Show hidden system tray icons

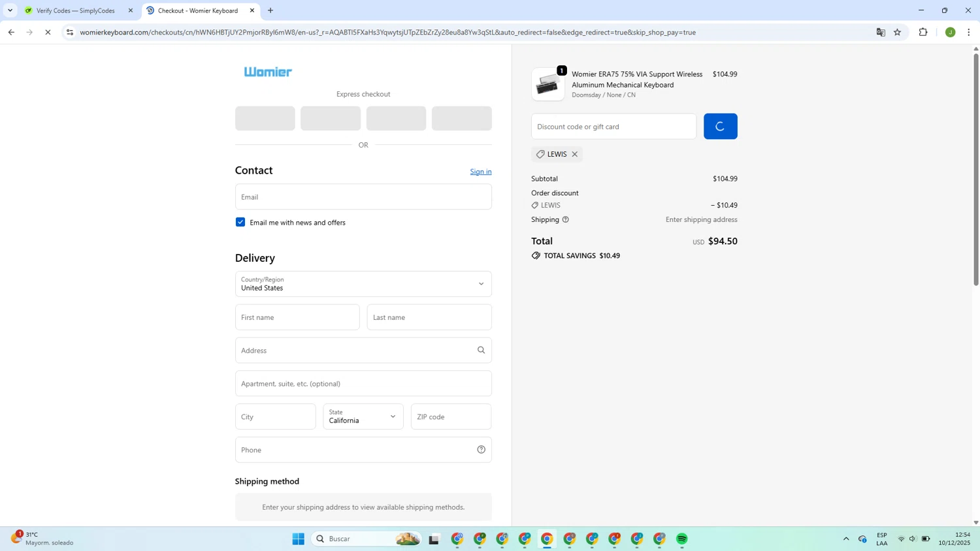click(x=846, y=539)
